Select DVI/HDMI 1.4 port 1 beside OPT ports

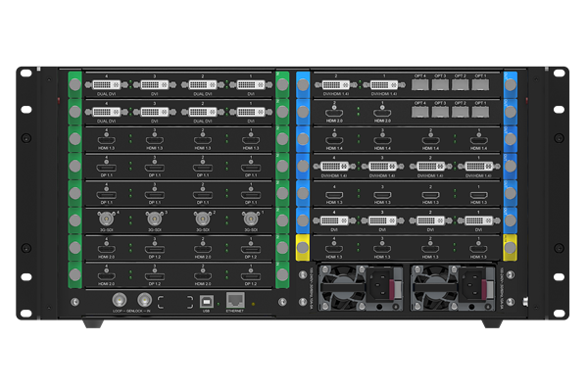384,85
